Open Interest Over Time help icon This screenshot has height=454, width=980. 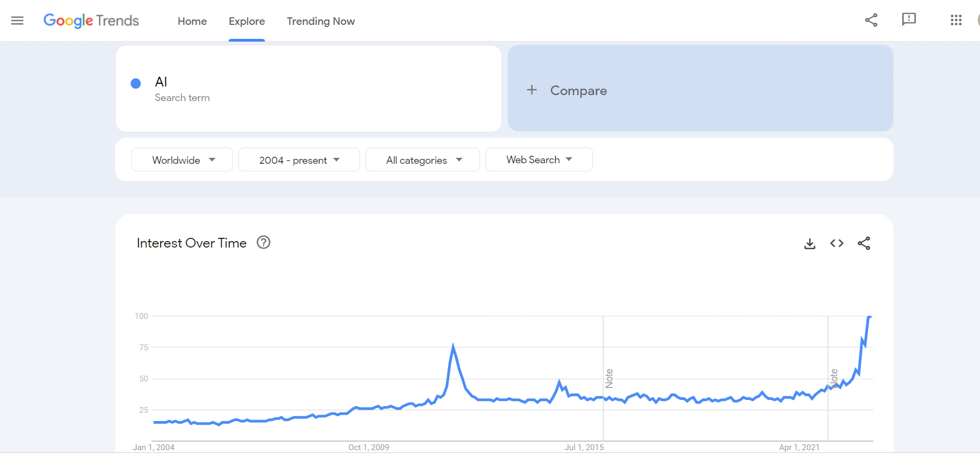(263, 243)
